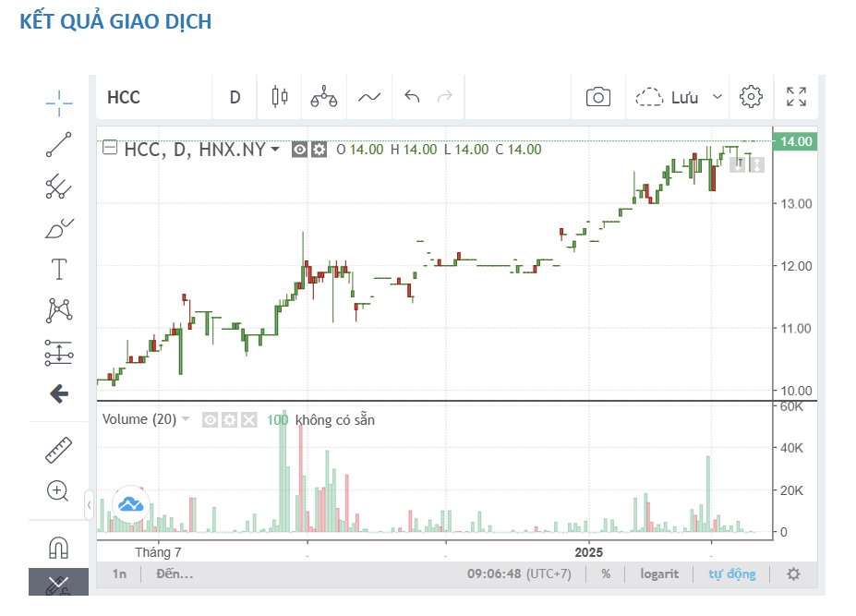This screenshot has width=856, height=616.
Task: Pick the text annotation tool
Action: point(59,270)
